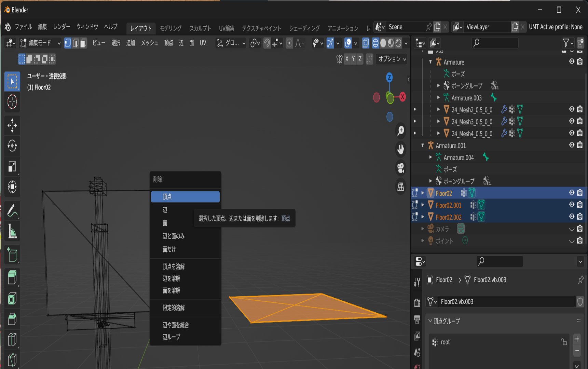Toggle visibility of 24_Mesh2_0.5_0_0
Image resolution: width=588 pixels, height=369 pixels.
coord(572,109)
